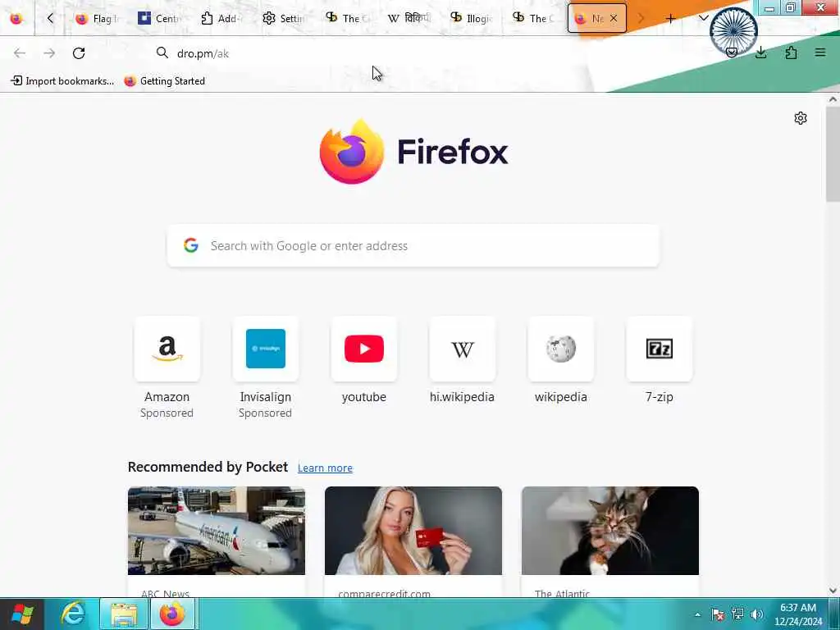Click the Firefox taskbar button
The width and height of the screenshot is (840, 630).
click(172, 614)
